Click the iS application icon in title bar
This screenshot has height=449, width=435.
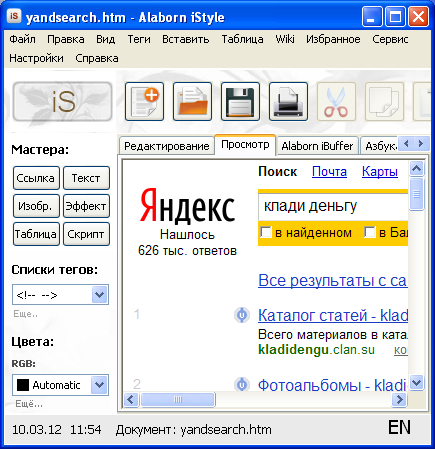14,16
